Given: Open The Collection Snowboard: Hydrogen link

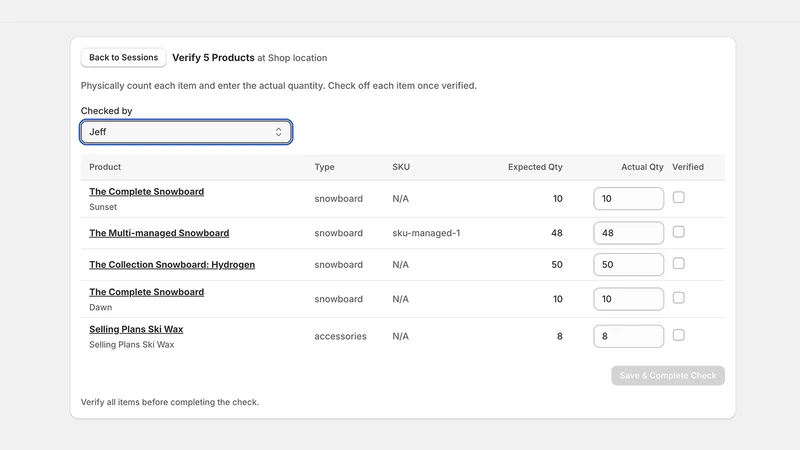Looking at the screenshot, I should tap(172, 265).
